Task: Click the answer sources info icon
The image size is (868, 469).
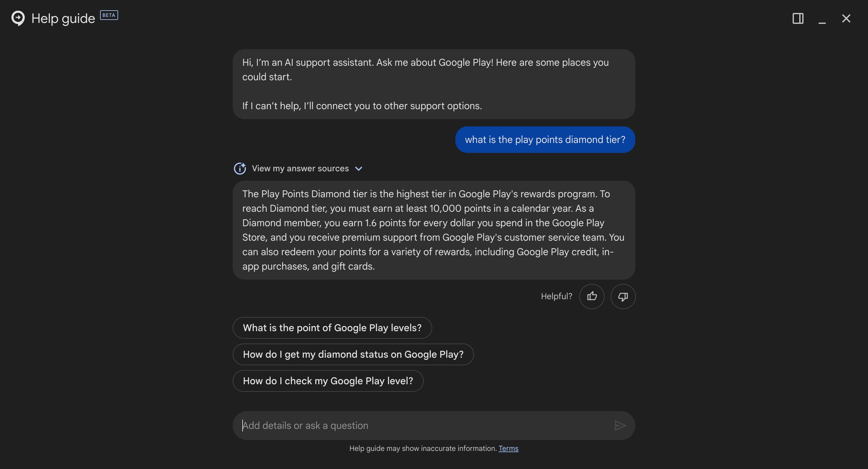Action: pyautogui.click(x=240, y=169)
